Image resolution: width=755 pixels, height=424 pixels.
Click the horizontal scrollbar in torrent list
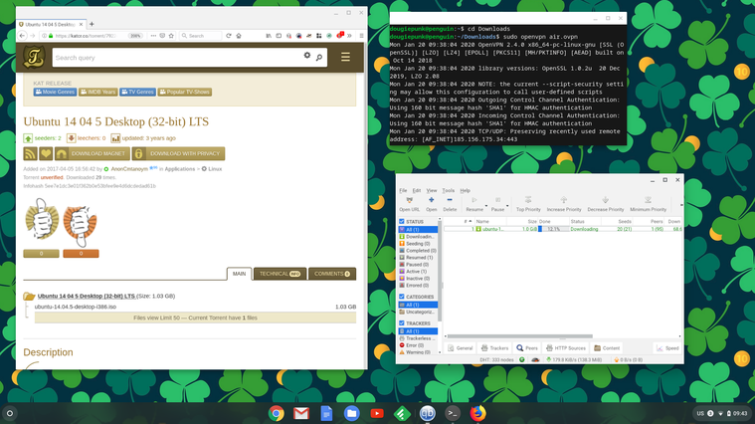click(x=520, y=336)
